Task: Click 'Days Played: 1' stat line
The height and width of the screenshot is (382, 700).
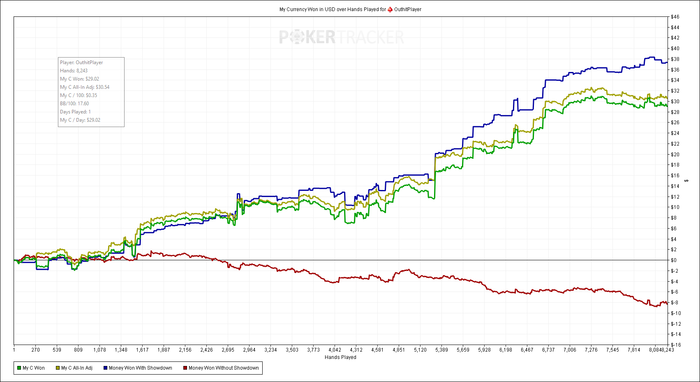Action: [75, 112]
